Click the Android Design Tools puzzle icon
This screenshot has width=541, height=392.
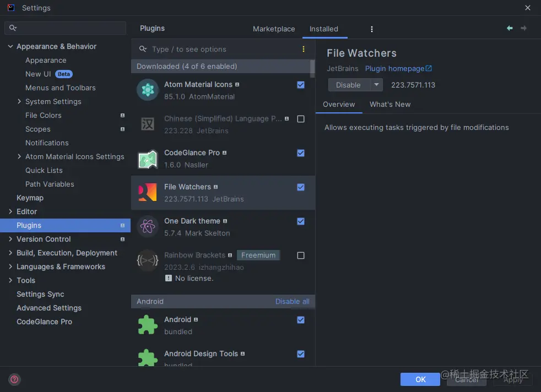[x=148, y=357]
